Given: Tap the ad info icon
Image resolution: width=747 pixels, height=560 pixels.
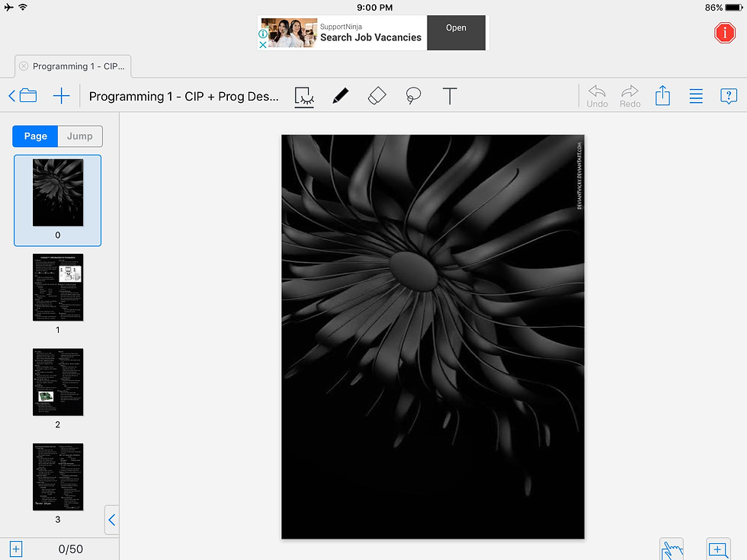Looking at the screenshot, I should pos(262,34).
